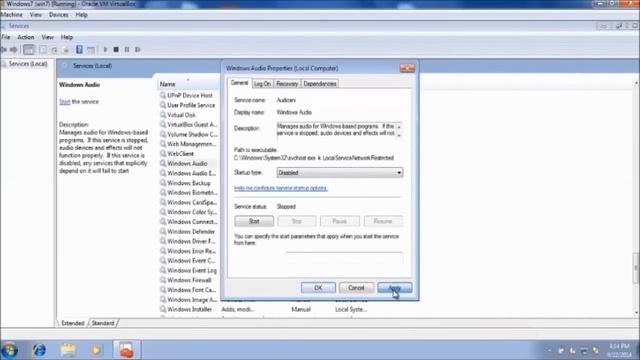
Task: Select the 'User Profile Service' row
Action: (190, 105)
